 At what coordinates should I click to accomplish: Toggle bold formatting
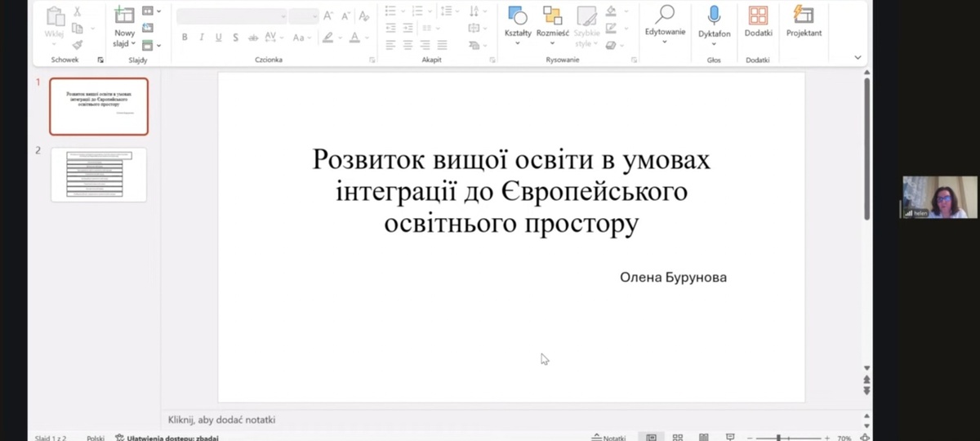(185, 38)
